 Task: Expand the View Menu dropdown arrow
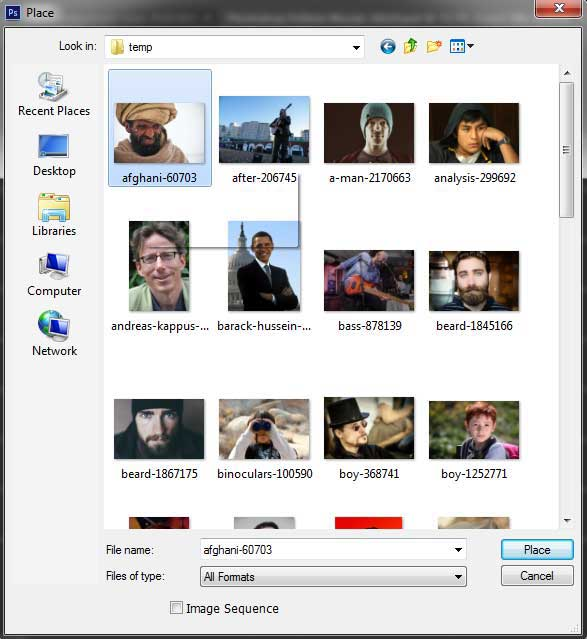pyautogui.click(x=470, y=46)
